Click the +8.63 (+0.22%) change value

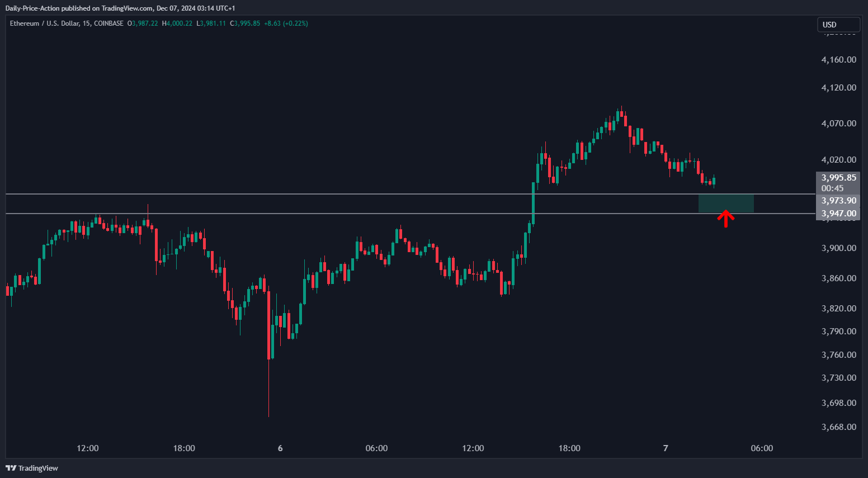286,23
